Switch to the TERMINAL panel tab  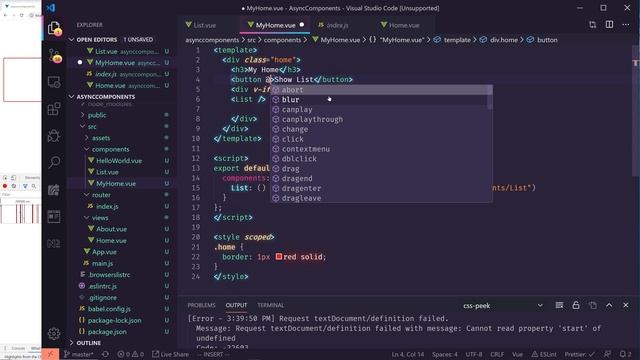pos(270,305)
